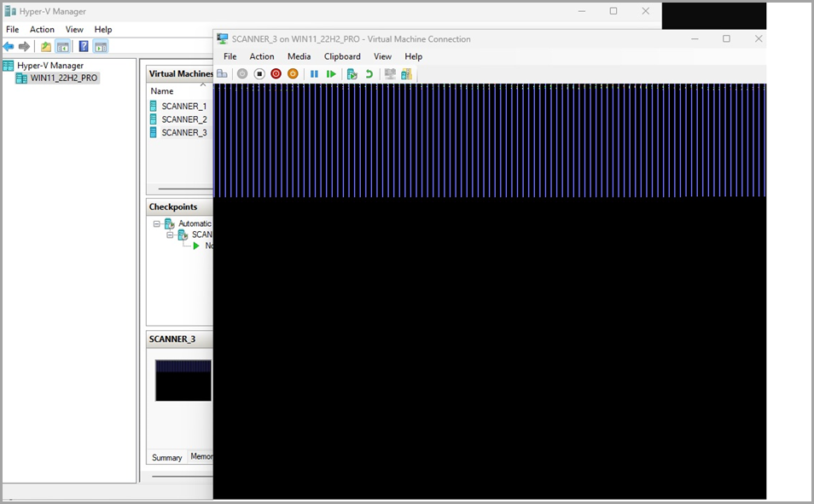814x504 pixels.
Task: Create a checkpoint using the Checkpoint icon
Action: (x=352, y=74)
